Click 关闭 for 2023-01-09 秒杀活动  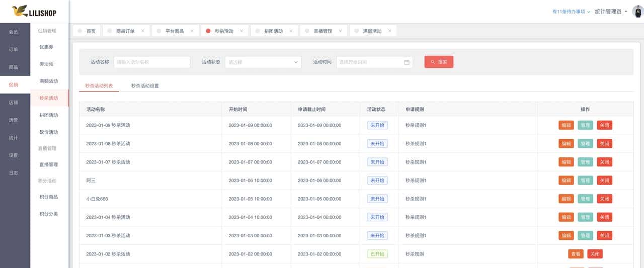click(x=604, y=125)
